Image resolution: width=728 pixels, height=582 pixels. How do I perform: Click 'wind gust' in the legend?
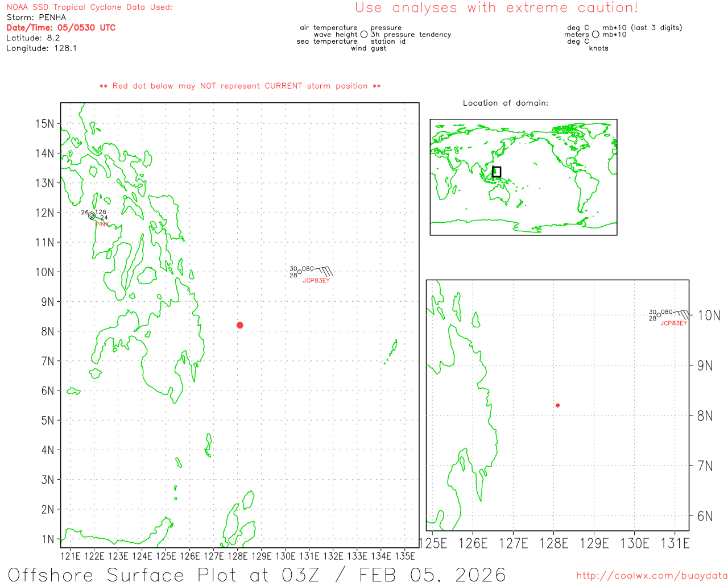tap(369, 48)
